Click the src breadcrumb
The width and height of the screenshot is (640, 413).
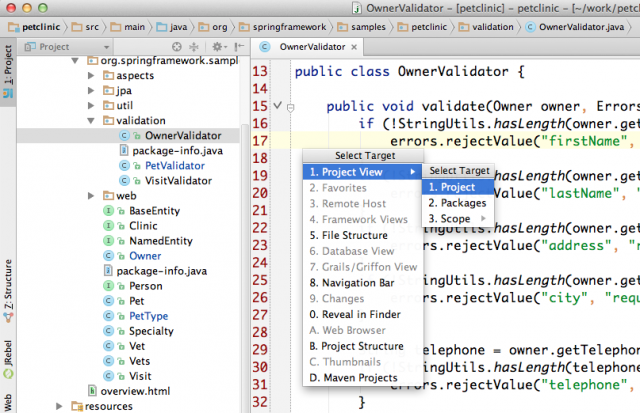click(86, 27)
